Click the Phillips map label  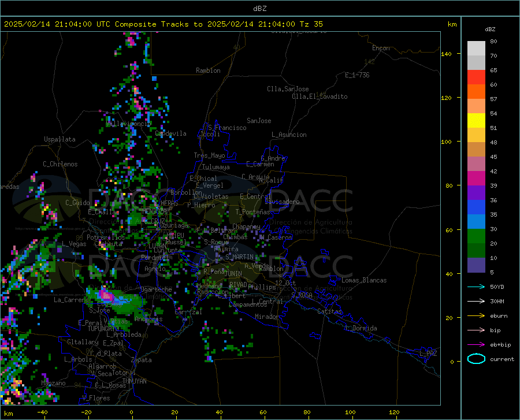(x=262, y=287)
